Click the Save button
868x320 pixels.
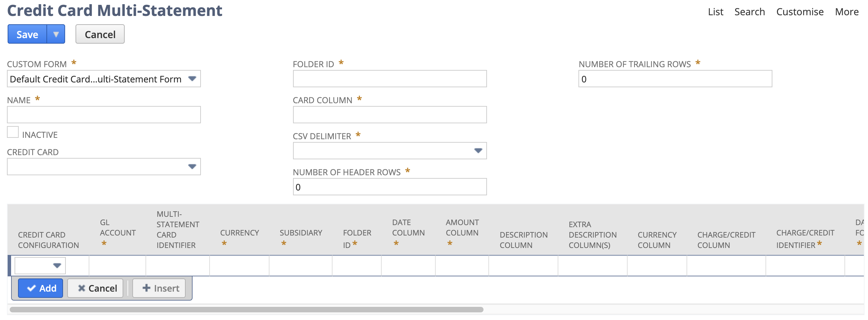click(27, 34)
